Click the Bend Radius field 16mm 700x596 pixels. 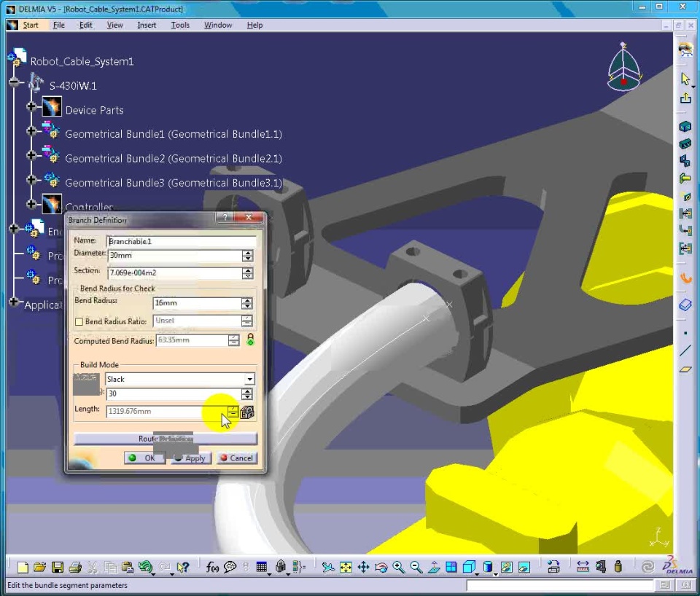[197, 303]
